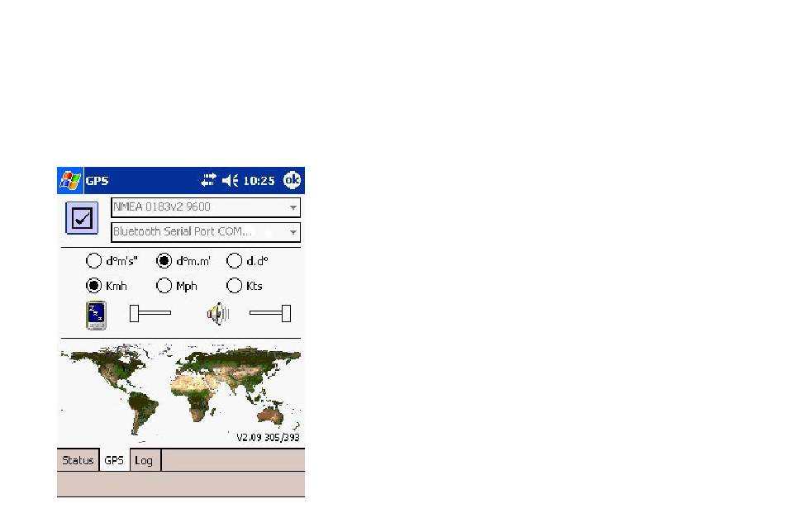
Task: Tap the connectivity arrows icon
Action: point(208,180)
